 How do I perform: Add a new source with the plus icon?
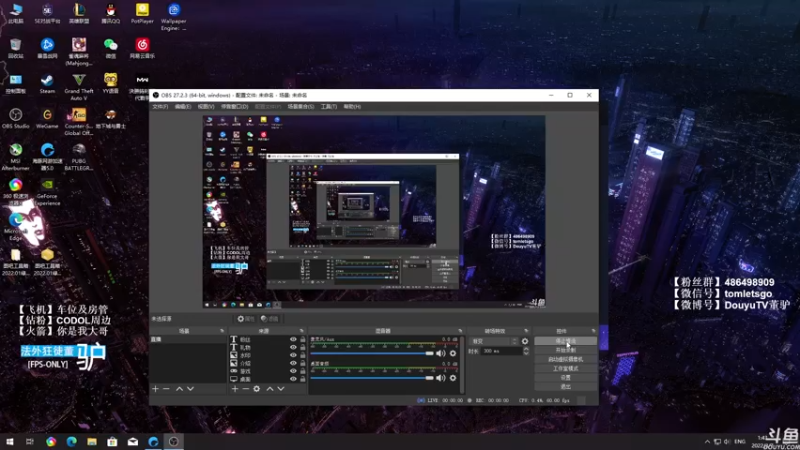pyautogui.click(x=235, y=389)
